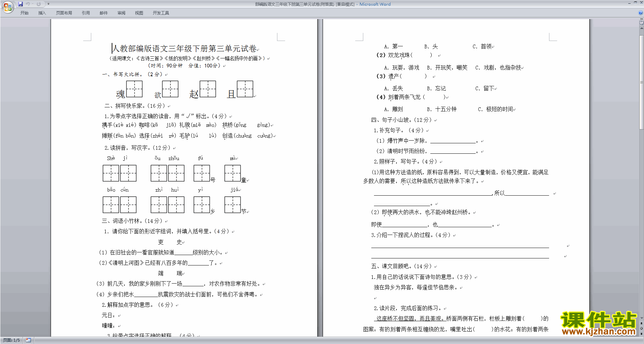Redo action in Quick Access toolbar
This screenshot has width=644, height=344.
[39, 4]
